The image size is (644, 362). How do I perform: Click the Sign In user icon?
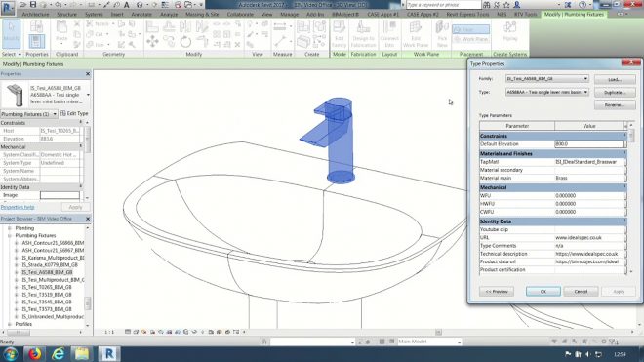click(517, 5)
